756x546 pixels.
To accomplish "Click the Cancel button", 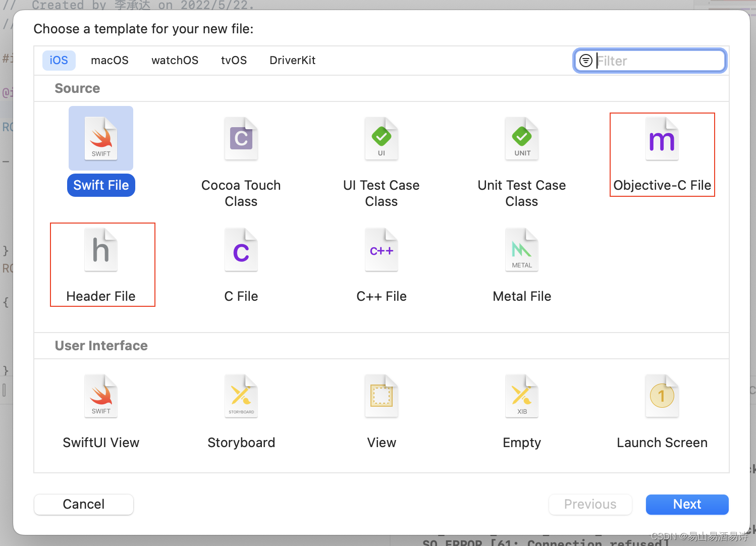I will [x=84, y=504].
